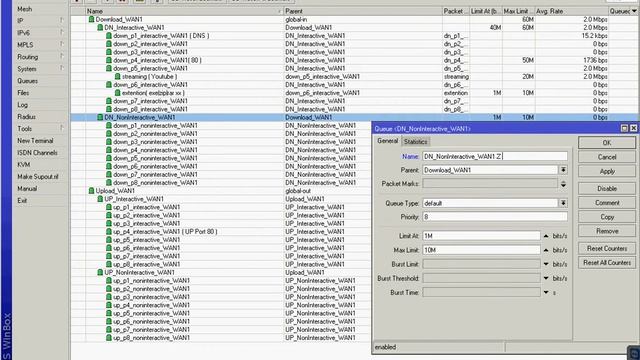Click the green icon of UP_Interactive_WAN1
The height and width of the screenshot is (360, 640).
coord(100,199)
